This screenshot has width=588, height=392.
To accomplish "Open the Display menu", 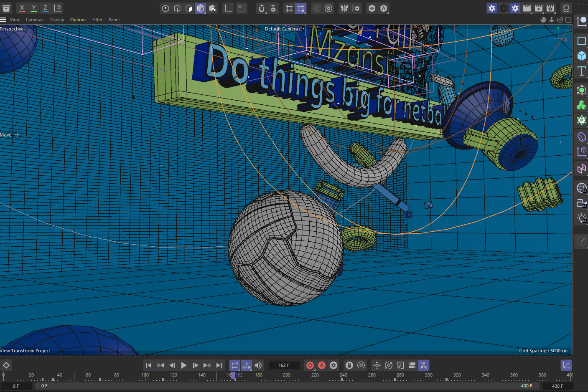I will pos(56,20).
